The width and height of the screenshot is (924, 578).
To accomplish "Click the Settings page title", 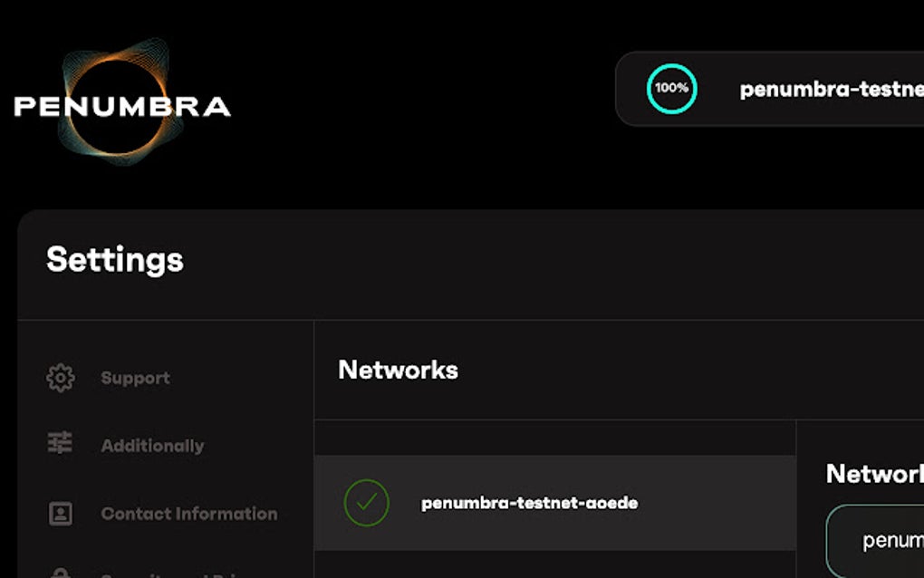I will [x=115, y=260].
